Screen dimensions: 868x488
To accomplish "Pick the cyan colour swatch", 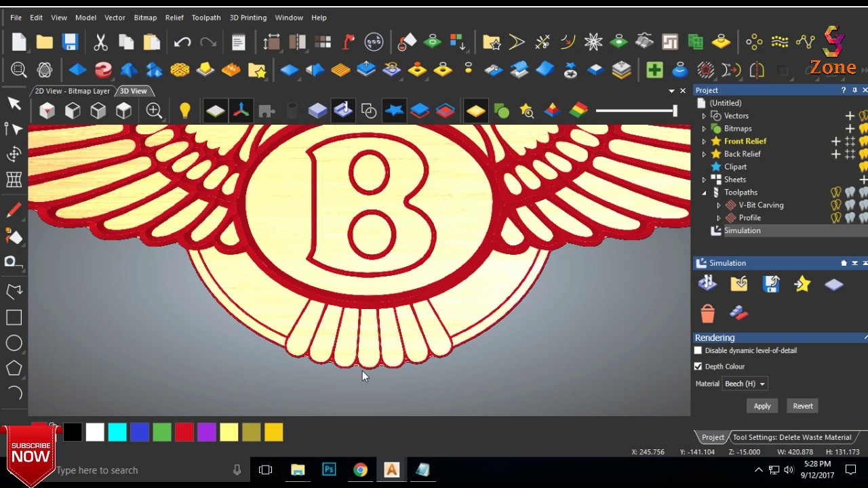I will click(117, 432).
